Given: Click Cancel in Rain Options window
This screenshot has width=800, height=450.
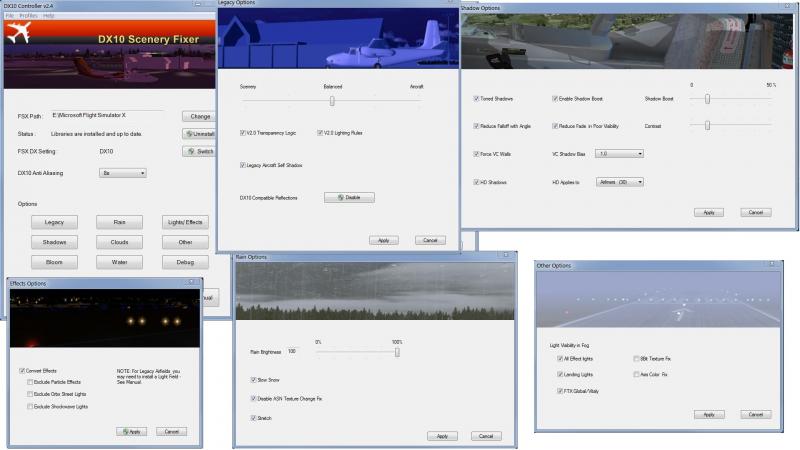Looking at the screenshot, I should [486, 436].
